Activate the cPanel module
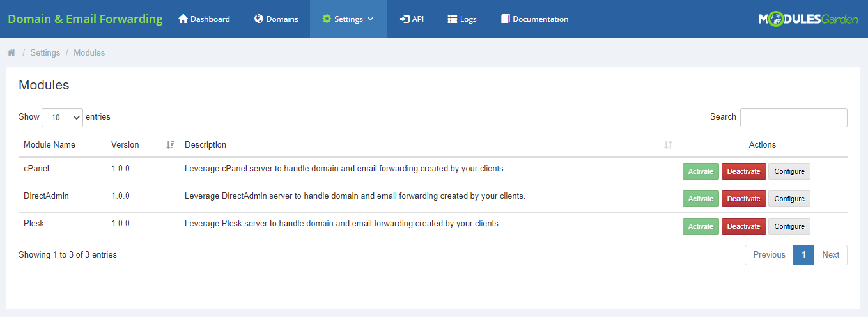This screenshot has height=317, width=868. point(701,171)
